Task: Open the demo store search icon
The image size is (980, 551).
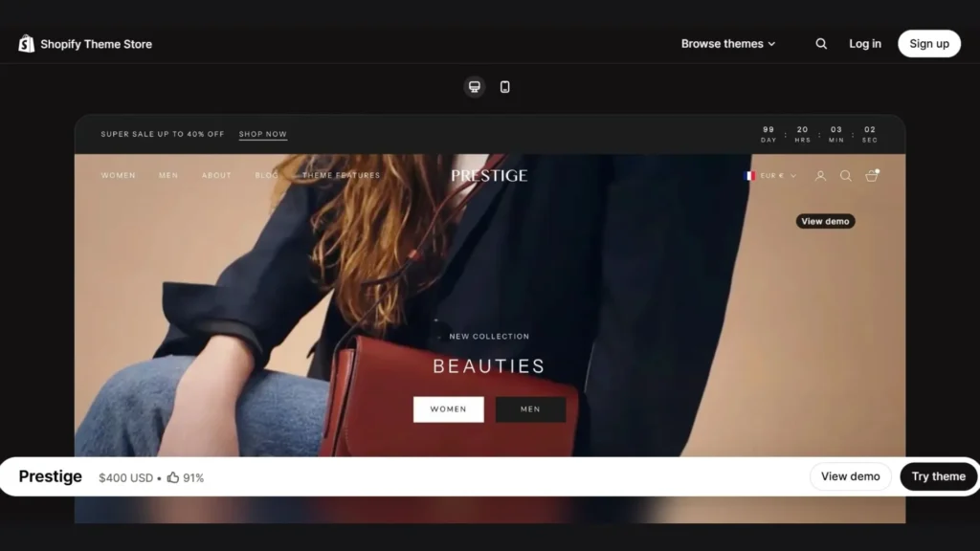Action: pyautogui.click(x=846, y=176)
